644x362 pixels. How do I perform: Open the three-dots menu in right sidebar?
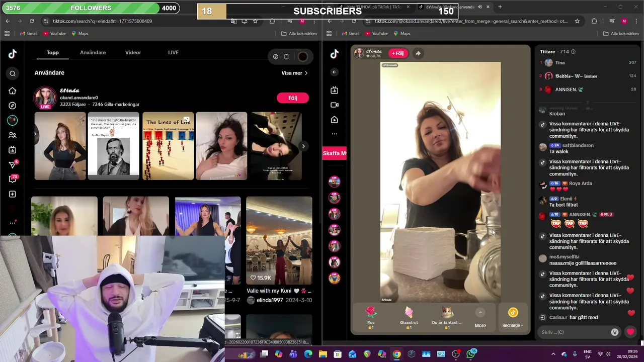tap(335, 134)
